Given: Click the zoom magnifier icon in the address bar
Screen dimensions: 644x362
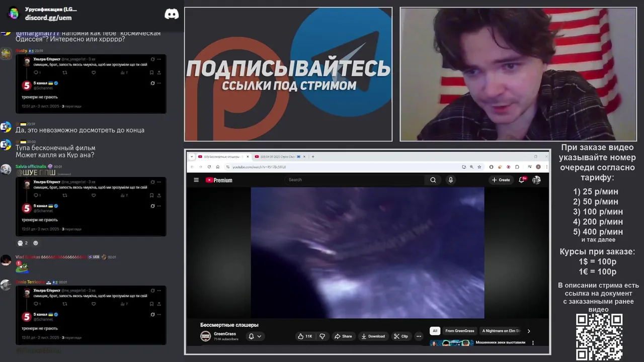Looking at the screenshot, I should (x=471, y=167).
